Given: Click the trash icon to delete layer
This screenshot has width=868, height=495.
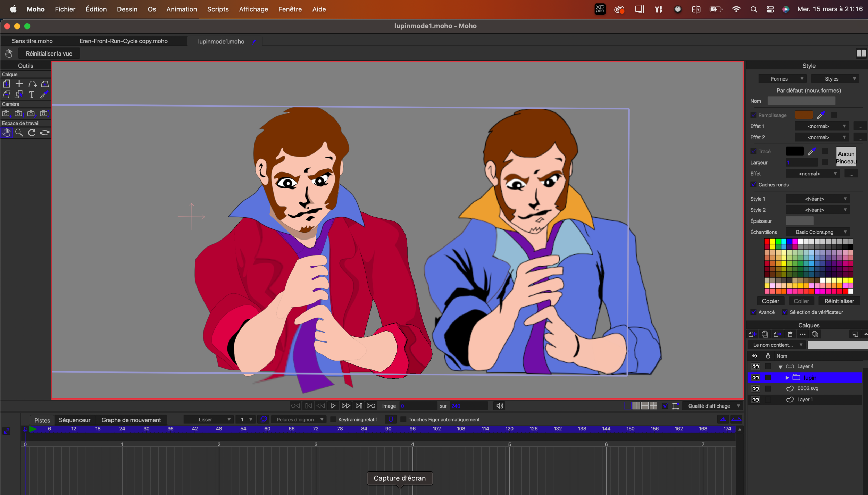Looking at the screenshot, I should tap(790, 334).
